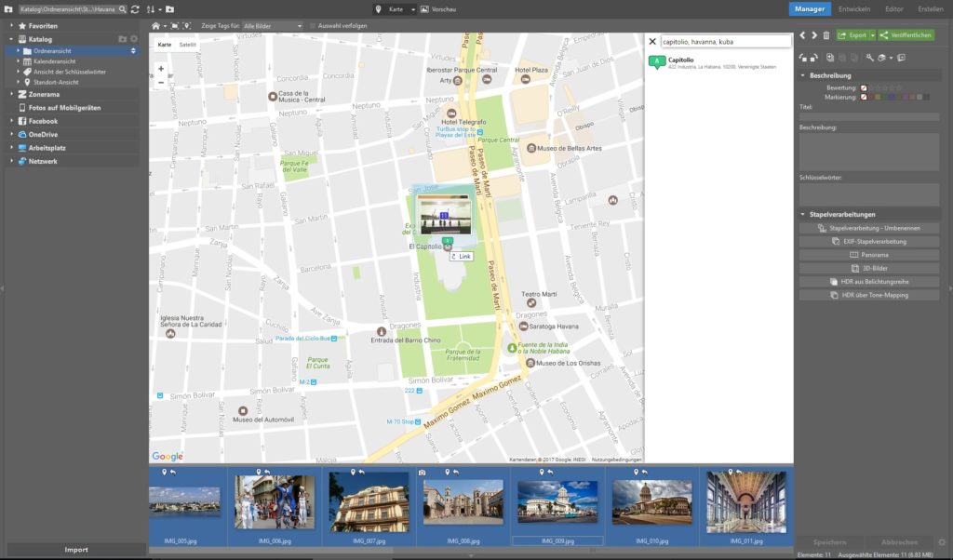Click the Teatro Marti map marker
Image resolution: width=953 pixels, height=560 pixels.
click(x=531, y=303)
